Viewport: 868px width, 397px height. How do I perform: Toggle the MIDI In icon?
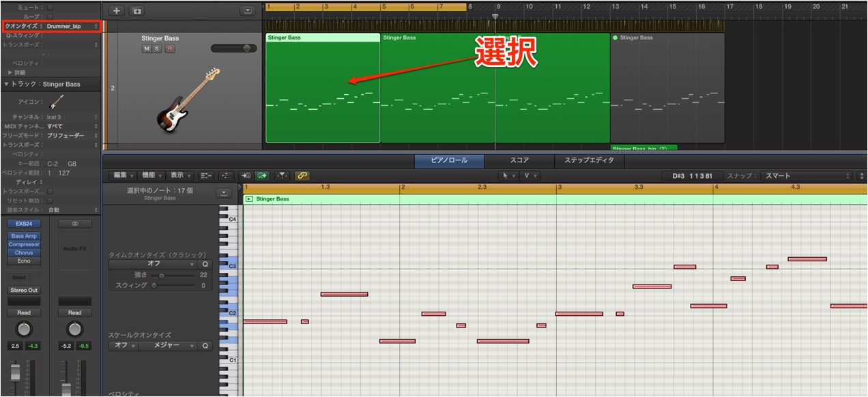point(246,176)
